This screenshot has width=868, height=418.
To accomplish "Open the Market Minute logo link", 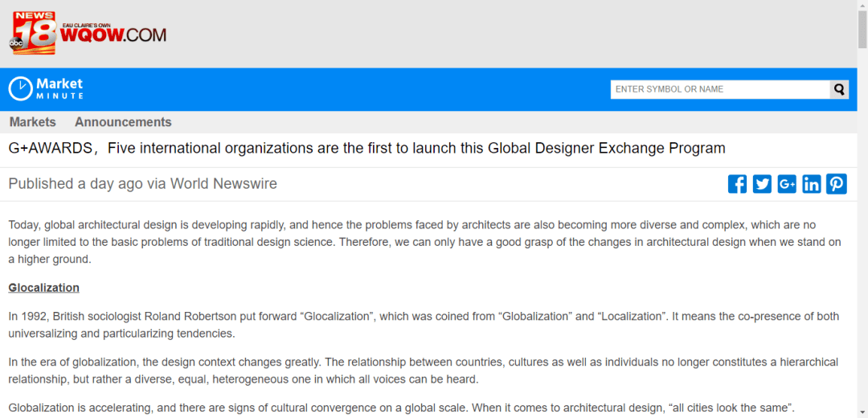I will (46, 88).
